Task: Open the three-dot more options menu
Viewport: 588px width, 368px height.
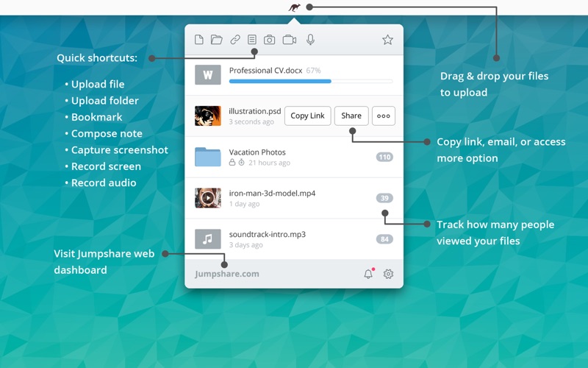Action: point(384,116)
